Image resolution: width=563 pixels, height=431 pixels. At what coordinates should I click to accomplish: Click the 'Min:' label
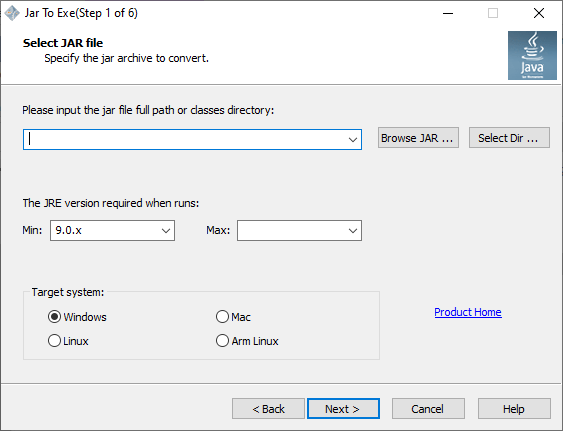[32, 230]
